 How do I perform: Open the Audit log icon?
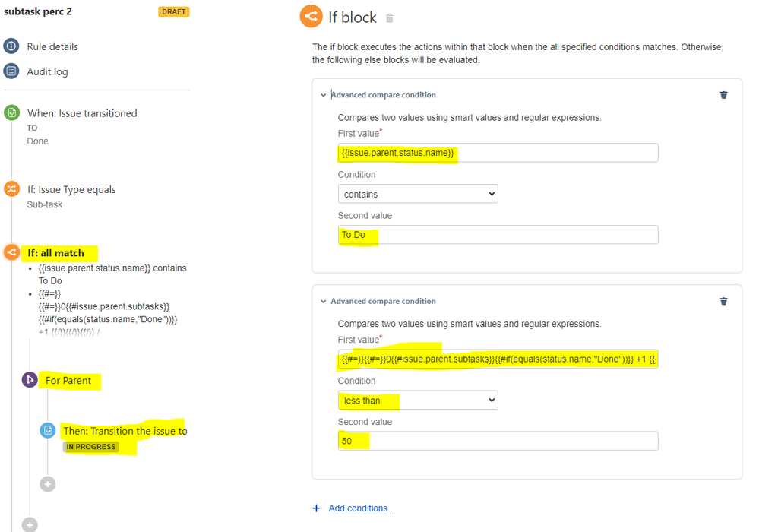11,71
